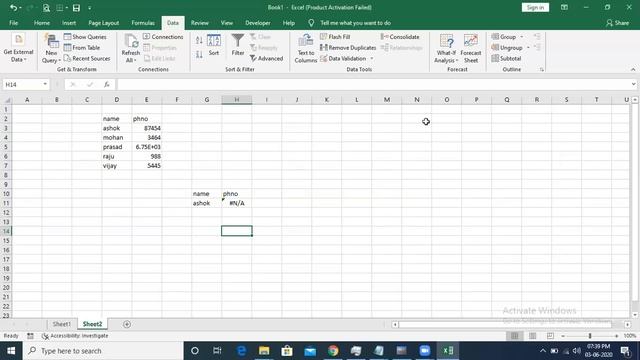
Task: Expand Group dropdown arrow
Action: (522, 37)
